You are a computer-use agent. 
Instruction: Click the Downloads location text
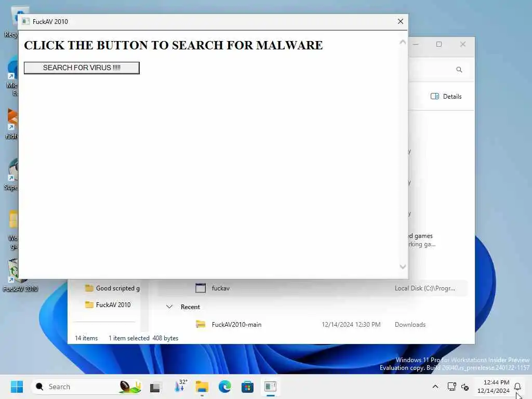(410, 324)
